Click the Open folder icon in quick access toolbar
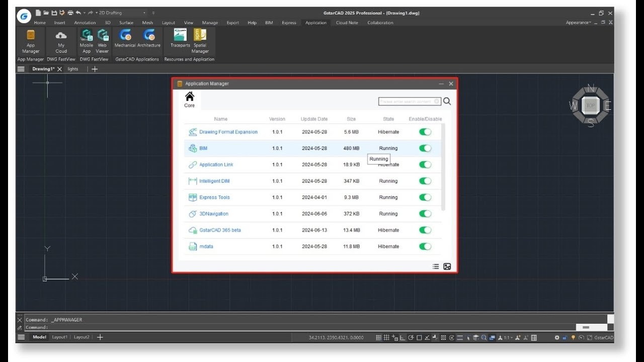 [46, 13]
